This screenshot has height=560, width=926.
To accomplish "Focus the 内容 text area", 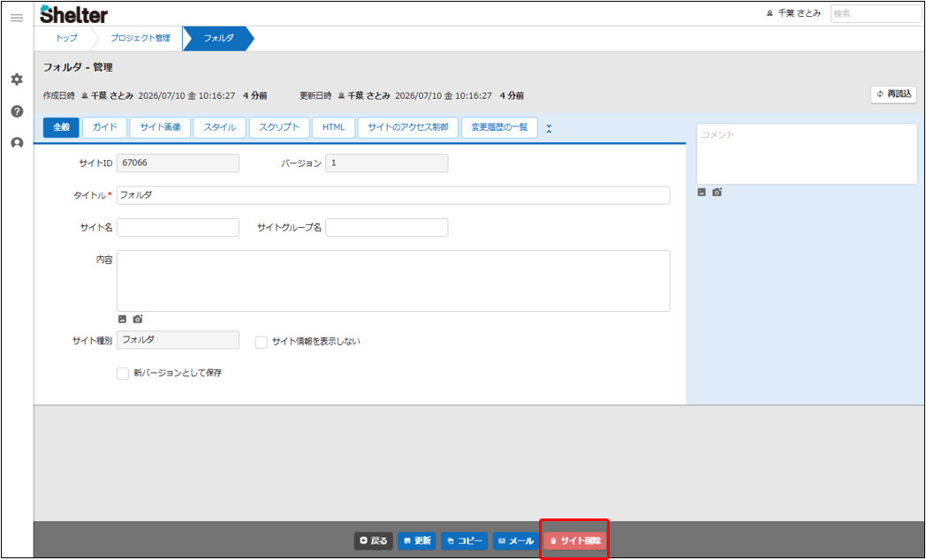I will (393, 281).
